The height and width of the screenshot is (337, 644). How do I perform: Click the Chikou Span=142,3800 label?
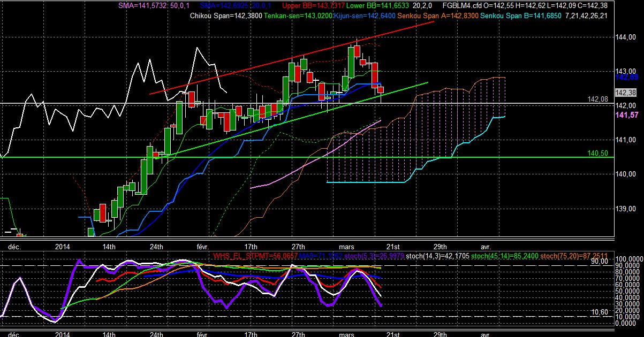tap(225, 16)
